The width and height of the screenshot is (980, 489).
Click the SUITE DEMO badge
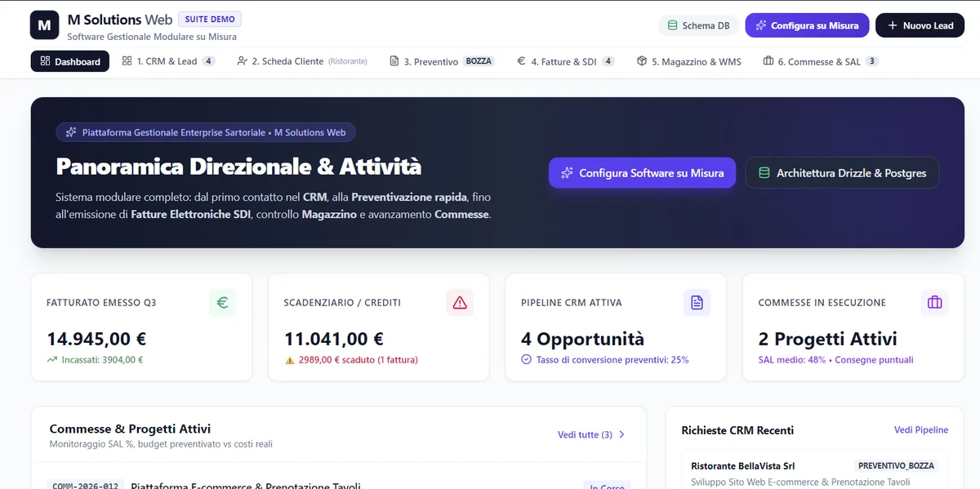point(210,19)
